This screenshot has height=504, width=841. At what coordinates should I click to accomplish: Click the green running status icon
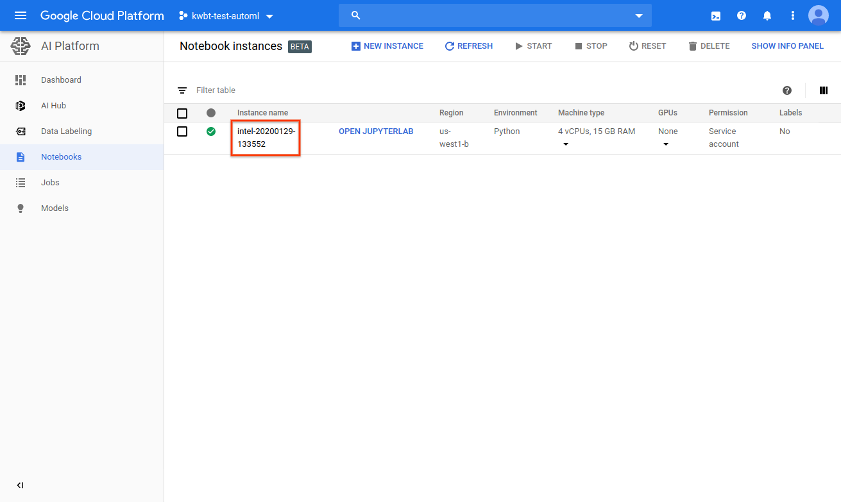pyautogui.click(x=211, y=131)
